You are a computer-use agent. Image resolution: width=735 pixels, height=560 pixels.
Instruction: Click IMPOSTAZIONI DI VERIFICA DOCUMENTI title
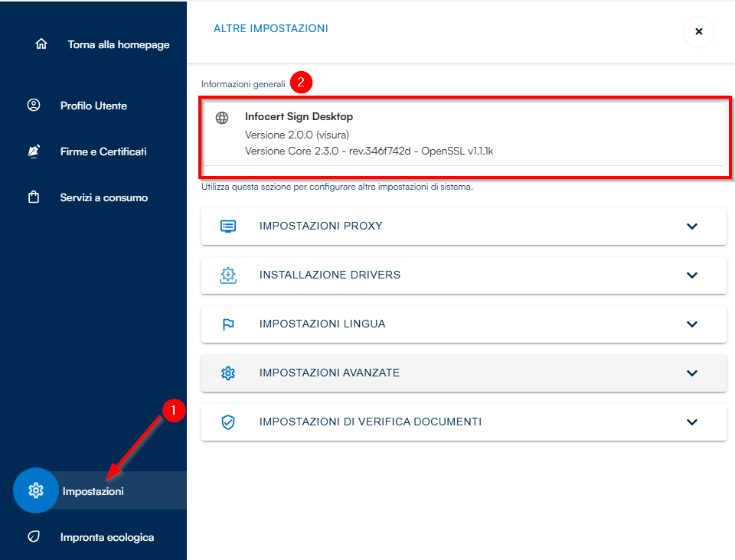click(371, 422)
